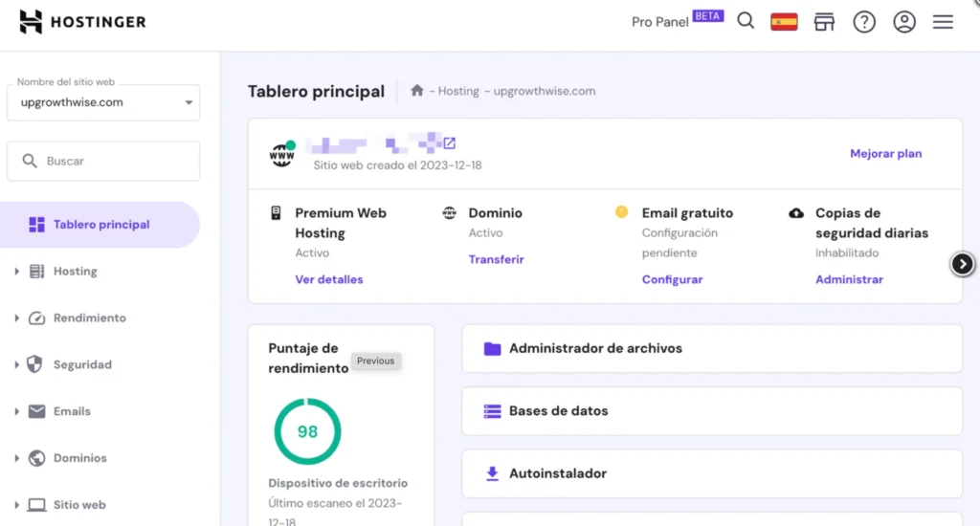
Task: Open Pro Panel BETA link
Action: tap(678, 21)
